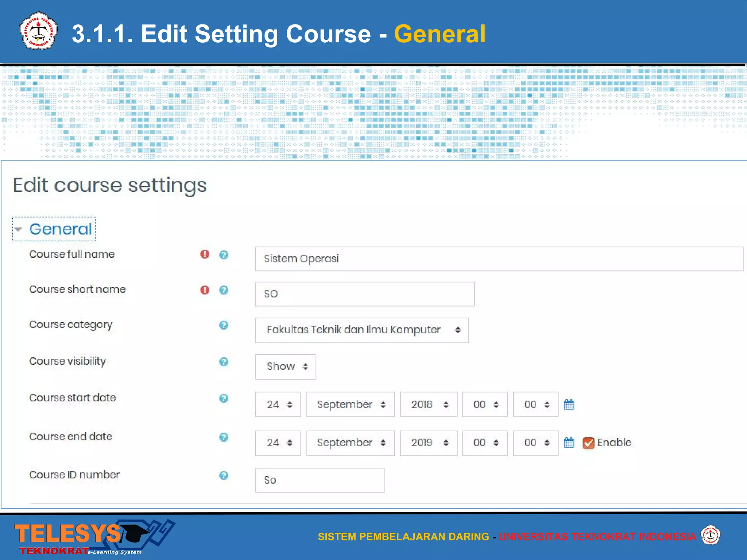Open help for Course full name
747x560 pixels.
click(224, 255)
